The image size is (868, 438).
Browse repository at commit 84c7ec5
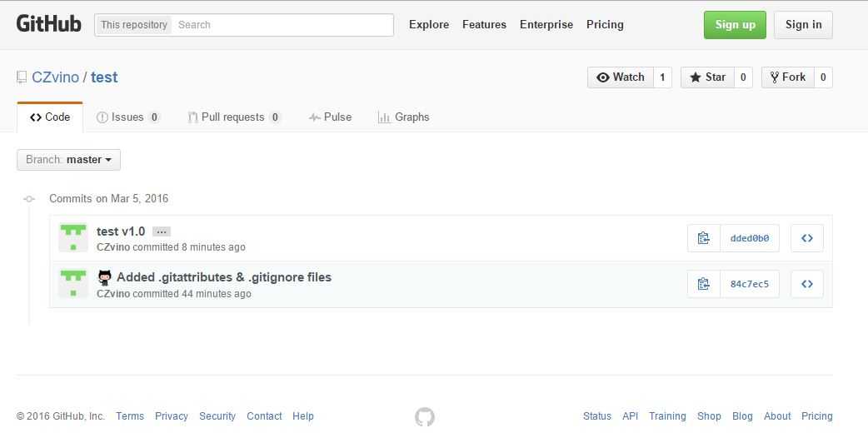tap(806, 284)
